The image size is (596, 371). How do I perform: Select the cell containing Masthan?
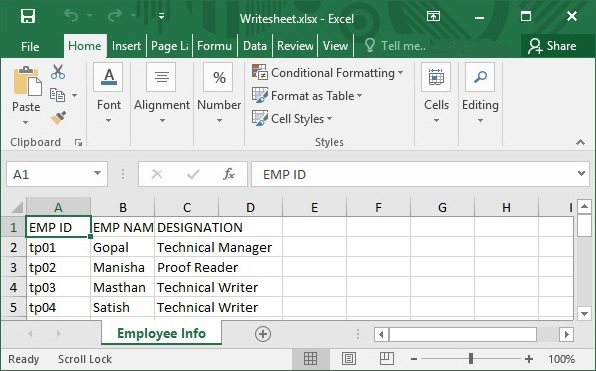[x=122, y=287]
